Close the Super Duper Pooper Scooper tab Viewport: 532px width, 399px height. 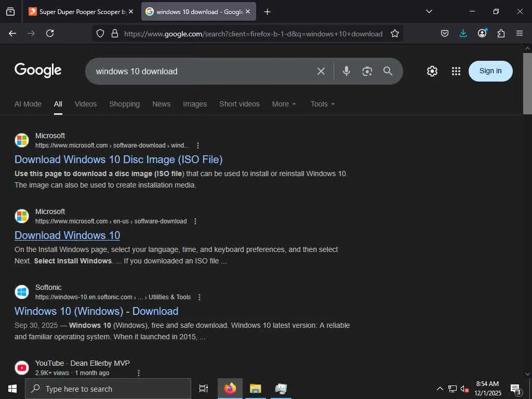pyautogui.click(x=131, y=11)
